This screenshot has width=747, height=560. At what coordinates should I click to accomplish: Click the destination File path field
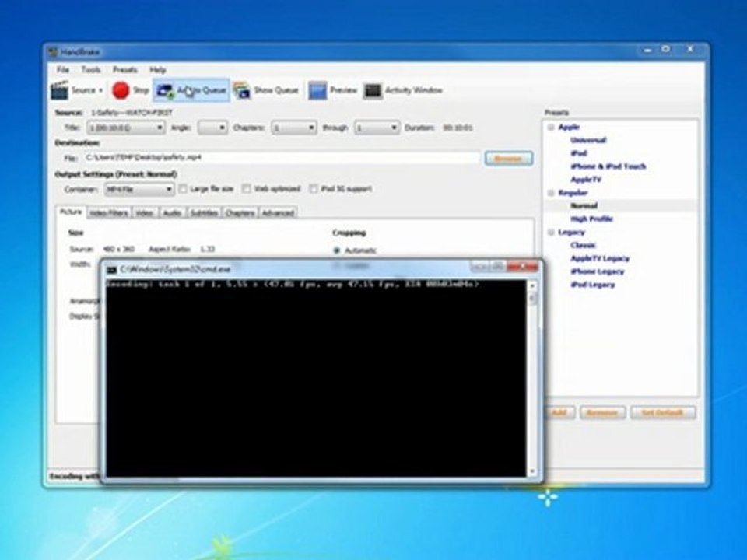[x=281, y=158]
